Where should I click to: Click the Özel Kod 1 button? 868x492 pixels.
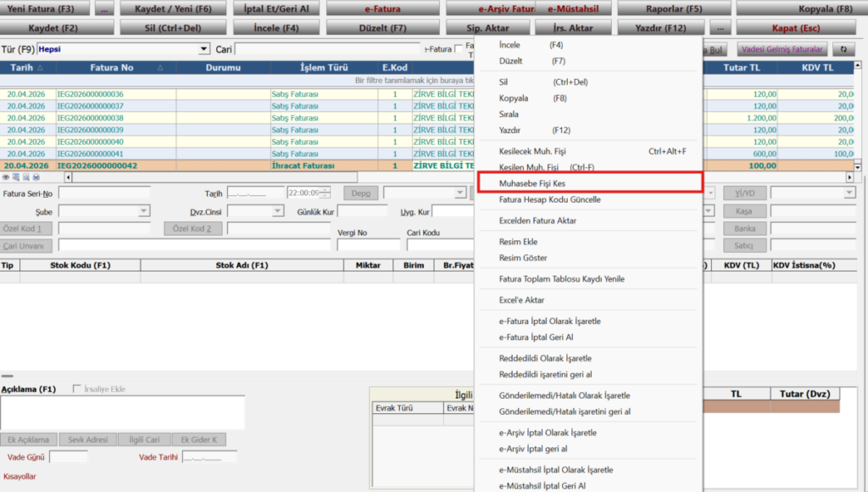(26, 228)
